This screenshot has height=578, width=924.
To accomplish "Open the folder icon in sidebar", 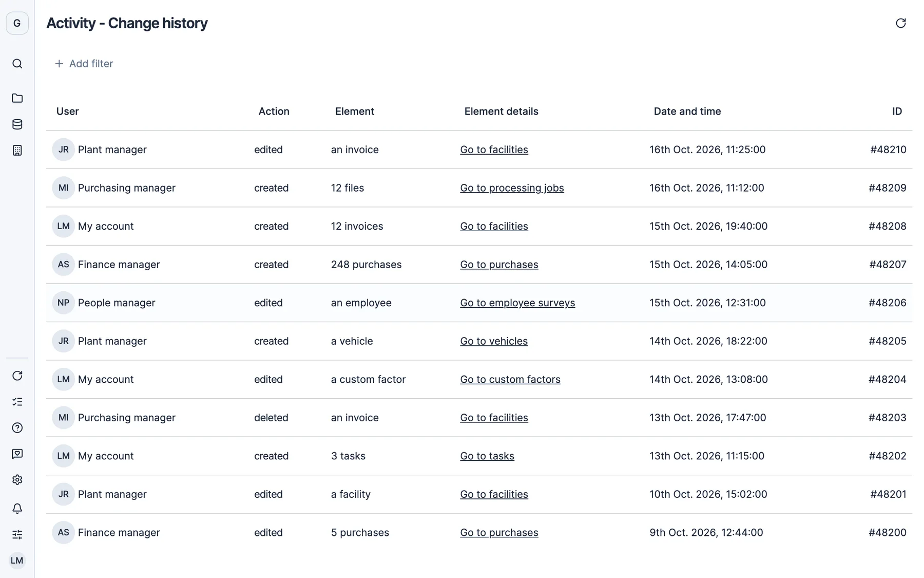I will pyautogui.click(x=17, y=98).
